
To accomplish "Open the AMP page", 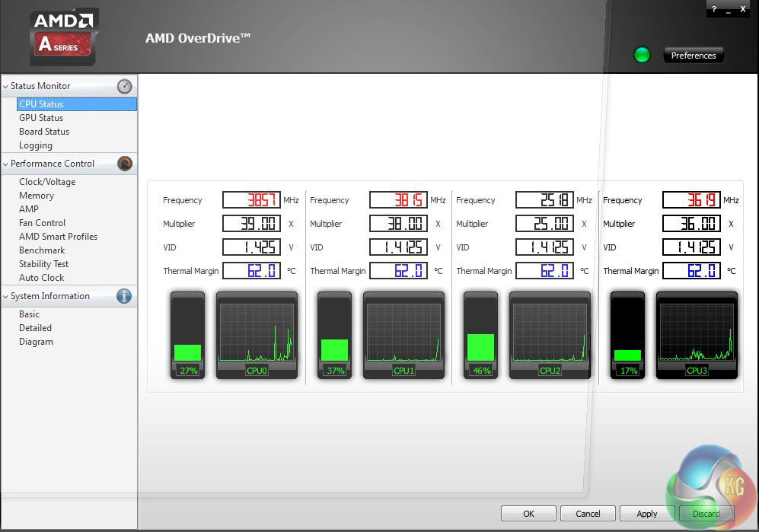I will coord(29,209).
